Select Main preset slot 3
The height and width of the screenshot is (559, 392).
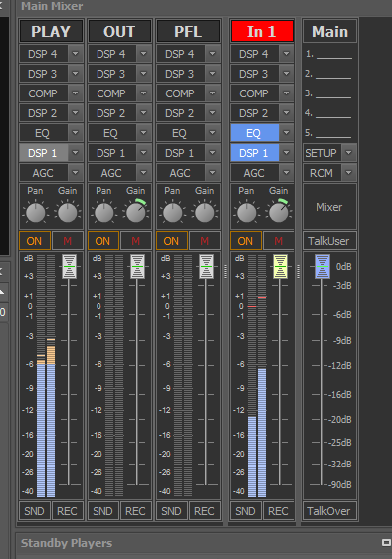point(329,93)
